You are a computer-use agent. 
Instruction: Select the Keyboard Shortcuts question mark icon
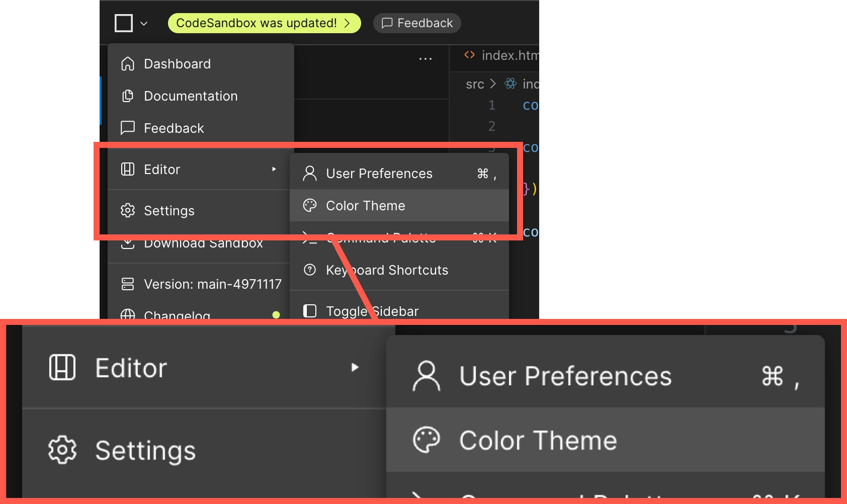coord(309,270)
